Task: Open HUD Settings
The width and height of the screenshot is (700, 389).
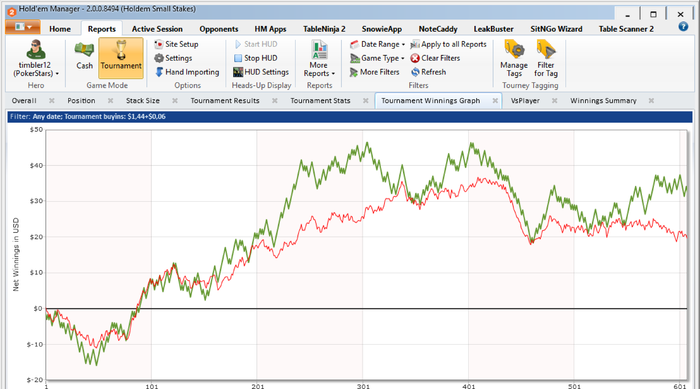Action: click(261, 72)
